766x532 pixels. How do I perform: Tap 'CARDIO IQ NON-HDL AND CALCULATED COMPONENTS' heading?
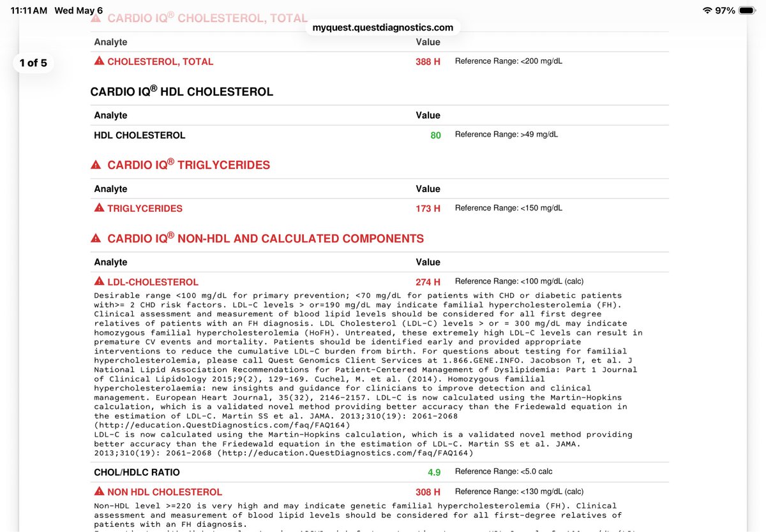[x=266, y=238]
